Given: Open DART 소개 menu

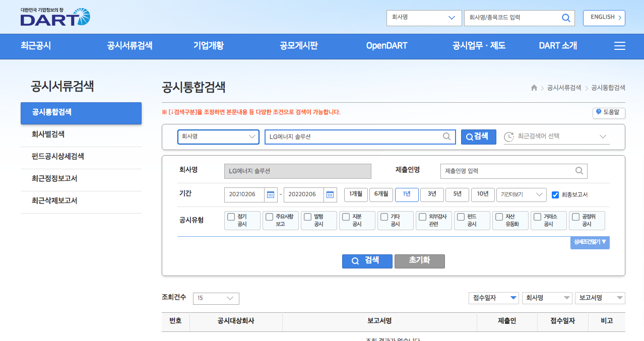Looking at the screenshot, I should [558, 46].
